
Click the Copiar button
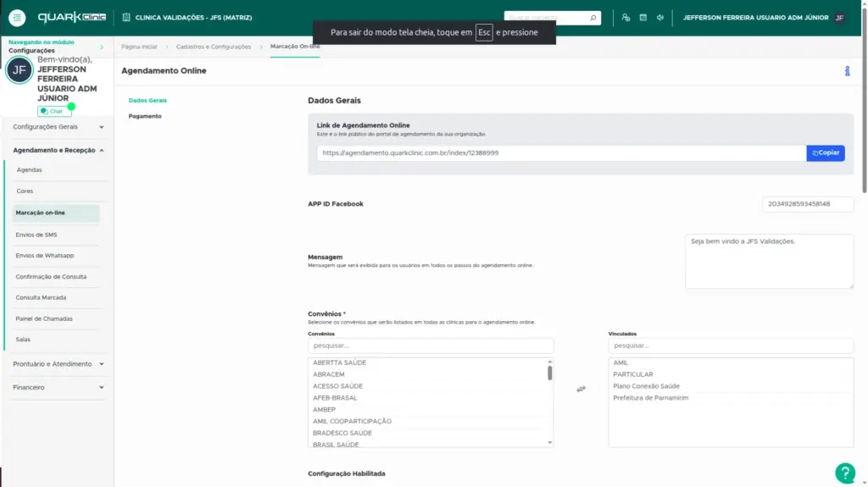pos(826,153)
